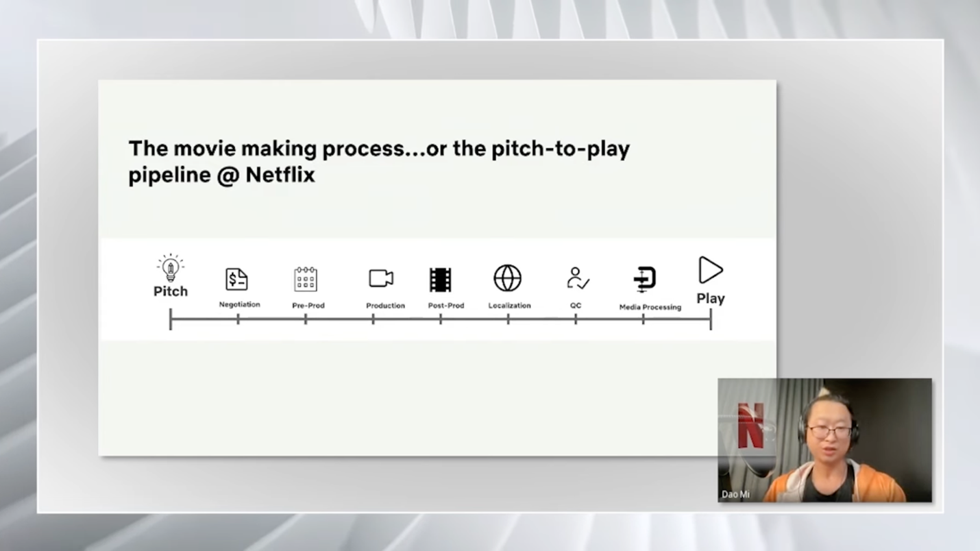Screen dimensions: 980x551
Task: Click the timeline start marker under Pitch
Action: coord(171,319)
